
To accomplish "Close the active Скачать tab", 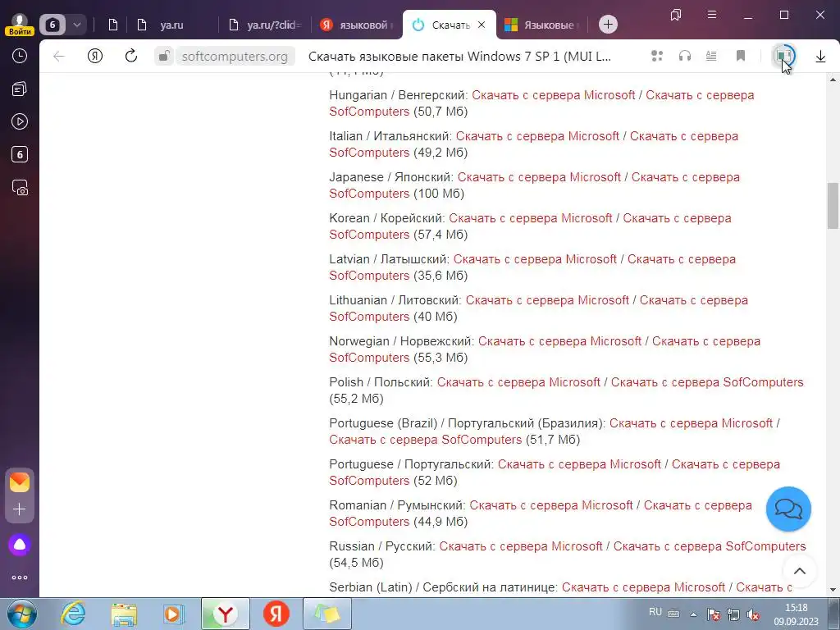I will coord(482,25).
